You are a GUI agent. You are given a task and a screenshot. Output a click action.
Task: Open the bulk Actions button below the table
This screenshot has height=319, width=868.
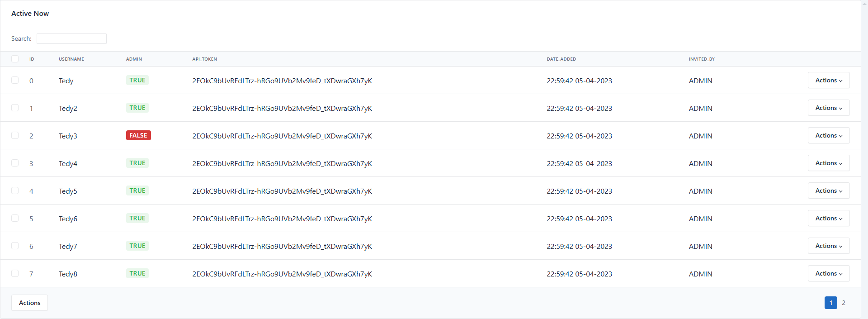click(x=29, y=303)
